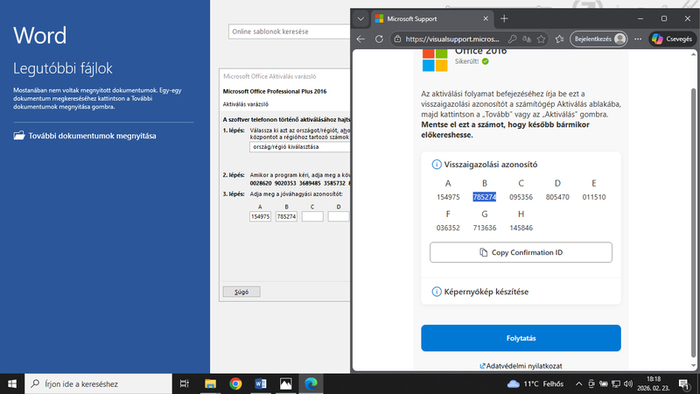The height and width of the screenshot is (394, 700).
Task: Open További dokumentumok megnyitása in Word
Action: (x=85, y=136)
